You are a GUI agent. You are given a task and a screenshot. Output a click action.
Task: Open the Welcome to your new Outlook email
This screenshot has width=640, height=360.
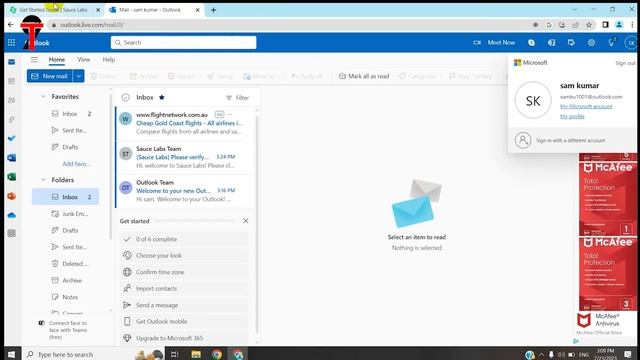185,191
